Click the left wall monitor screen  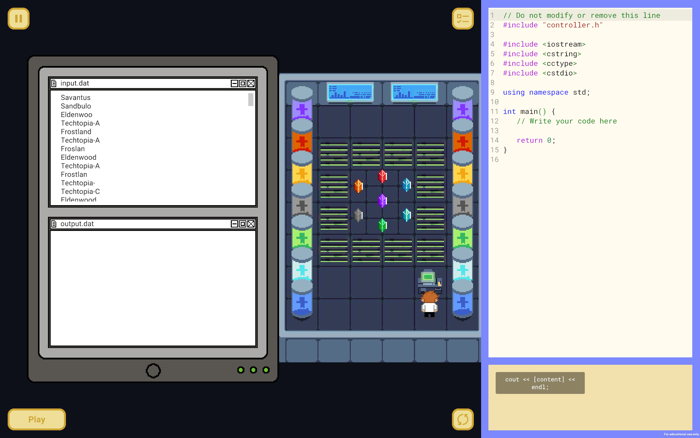(350, 92)
